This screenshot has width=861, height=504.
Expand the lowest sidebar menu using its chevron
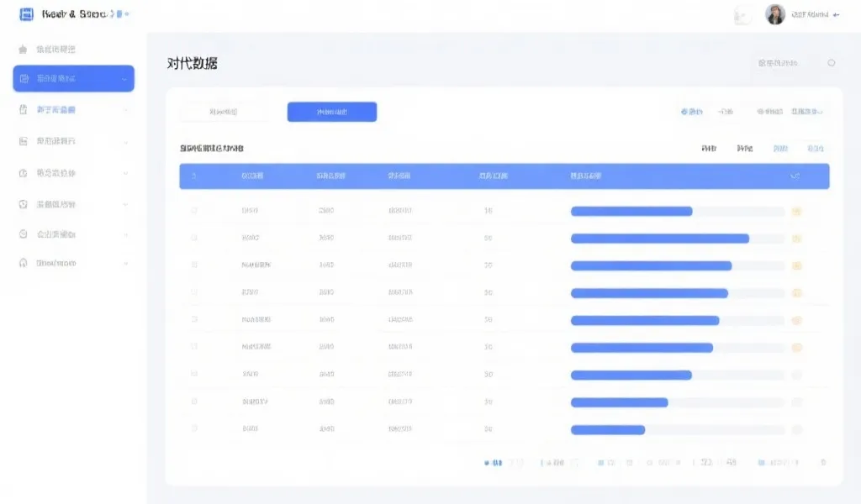pos(126,262)
